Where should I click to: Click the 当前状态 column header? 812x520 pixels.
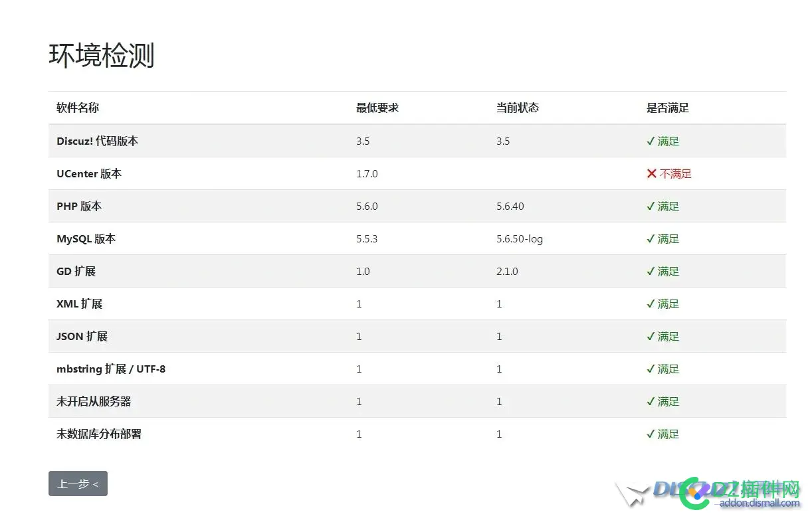coord(518,108)
